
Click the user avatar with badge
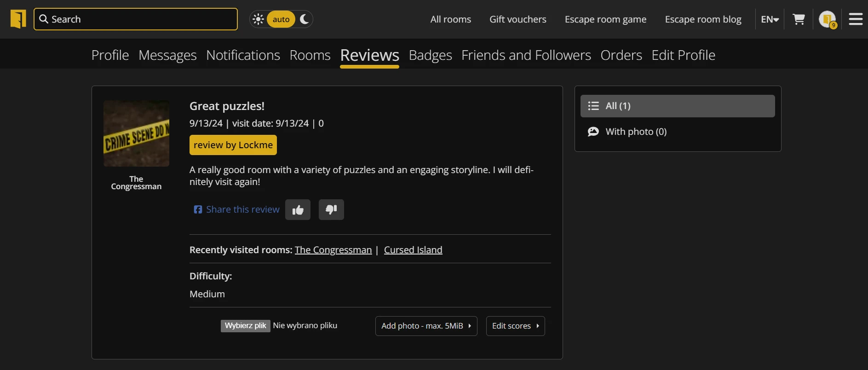click(x=828, y=19)
